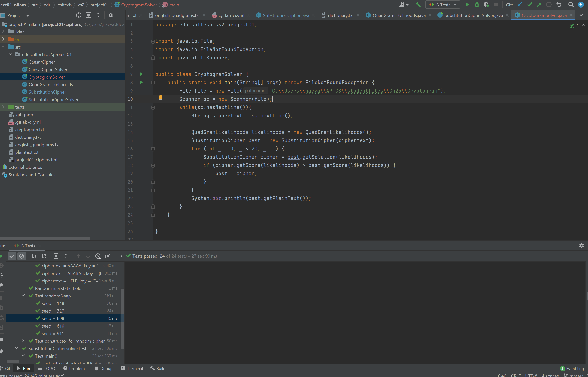
Task: Collapse the Test randomSwap node
Action: [x=23, y=295]
